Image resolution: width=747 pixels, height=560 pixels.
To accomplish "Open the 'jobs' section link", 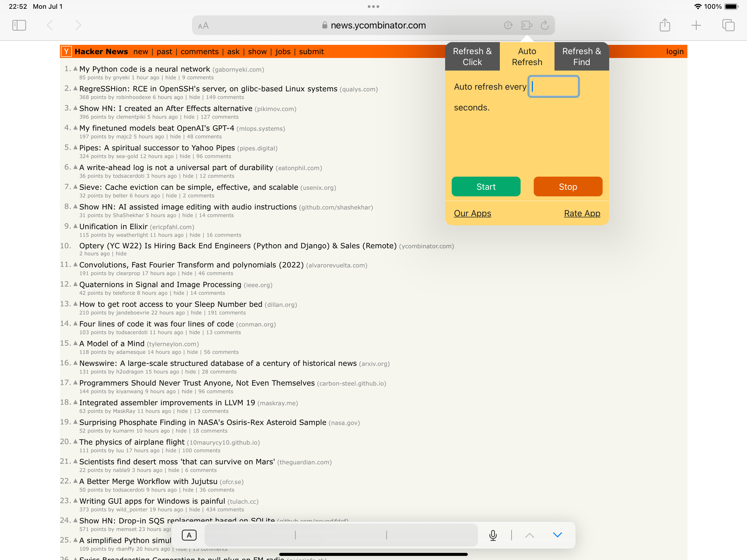I will click(x=283, y=52).
